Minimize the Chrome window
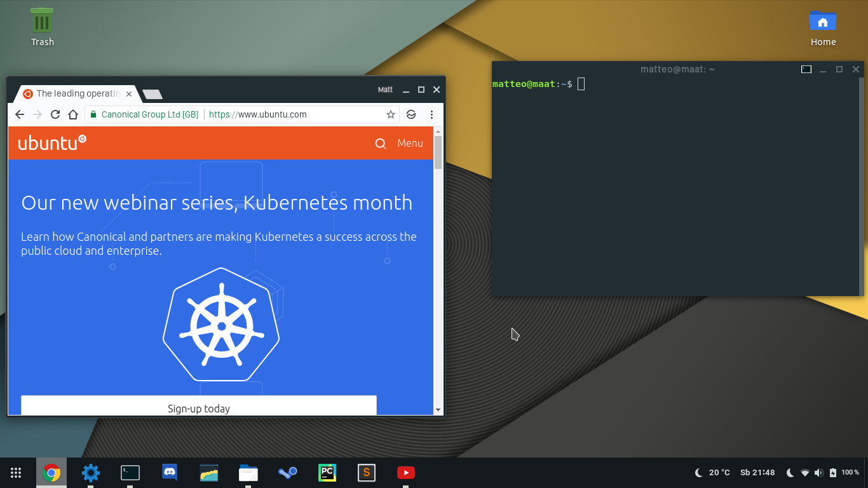The height and width of the screenshot is (488, 868). [x=405, y=90]
